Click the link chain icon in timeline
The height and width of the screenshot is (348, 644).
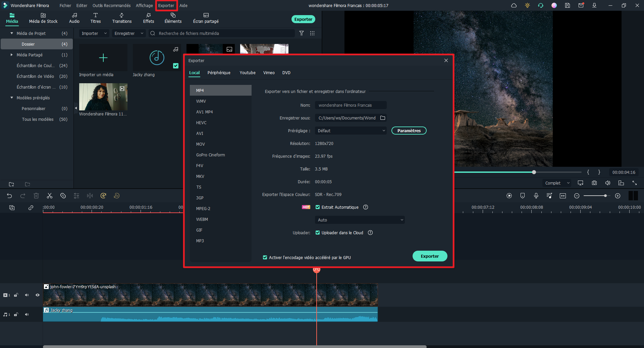(x=31, y=208)
